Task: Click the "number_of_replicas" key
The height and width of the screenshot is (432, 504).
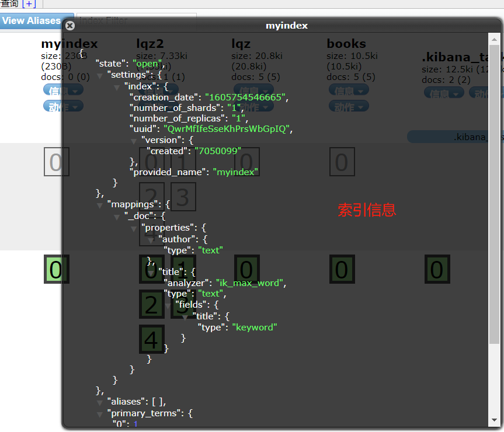Action: point(178,119)
